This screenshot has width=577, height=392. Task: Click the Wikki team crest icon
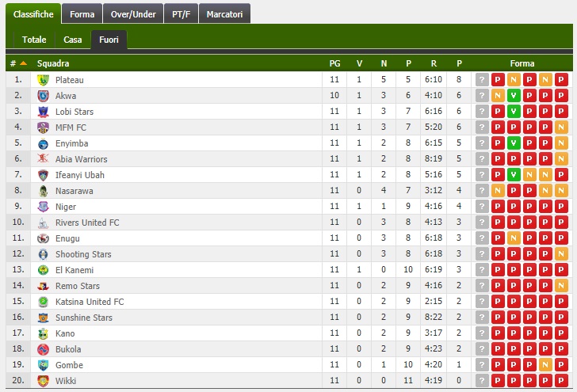(x=43, y=381)
